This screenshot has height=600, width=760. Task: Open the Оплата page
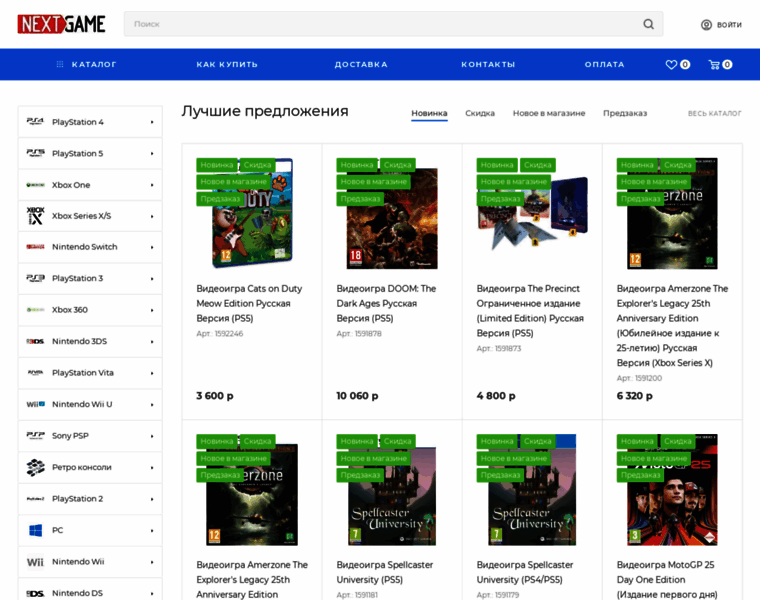pos(604,64)
